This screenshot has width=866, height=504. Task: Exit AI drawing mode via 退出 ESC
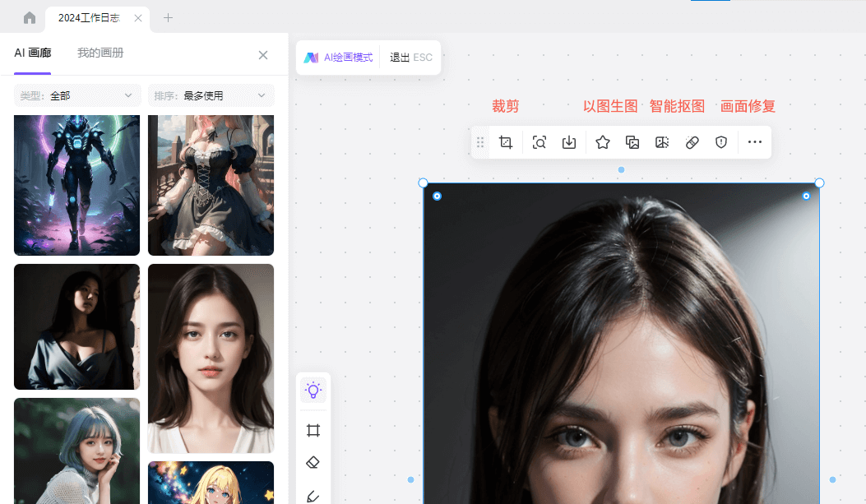[410, 57]
